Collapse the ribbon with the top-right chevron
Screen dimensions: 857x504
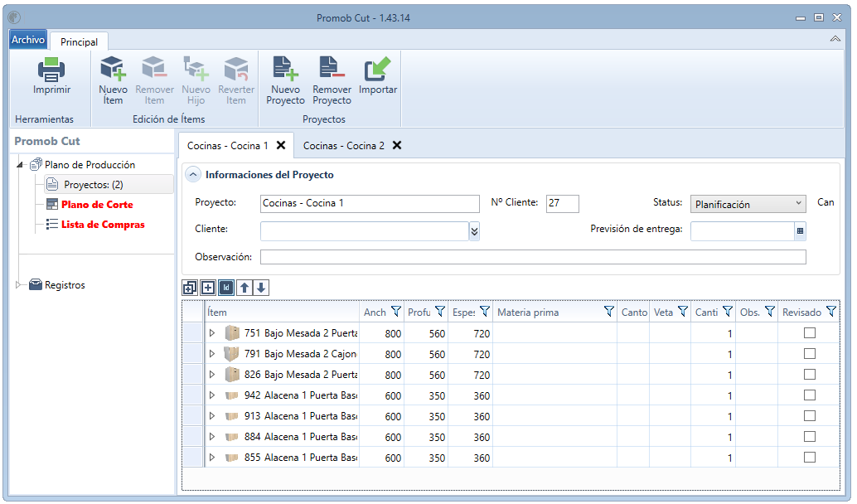[835, 39]
